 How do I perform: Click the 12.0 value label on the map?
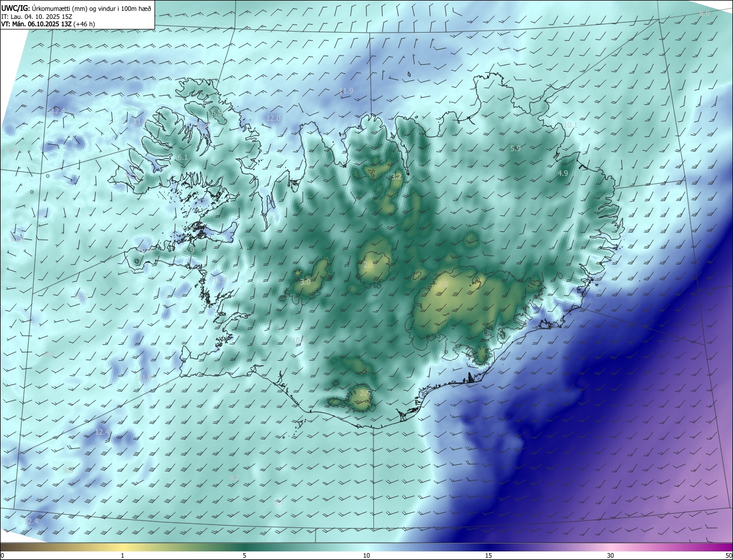274,119
